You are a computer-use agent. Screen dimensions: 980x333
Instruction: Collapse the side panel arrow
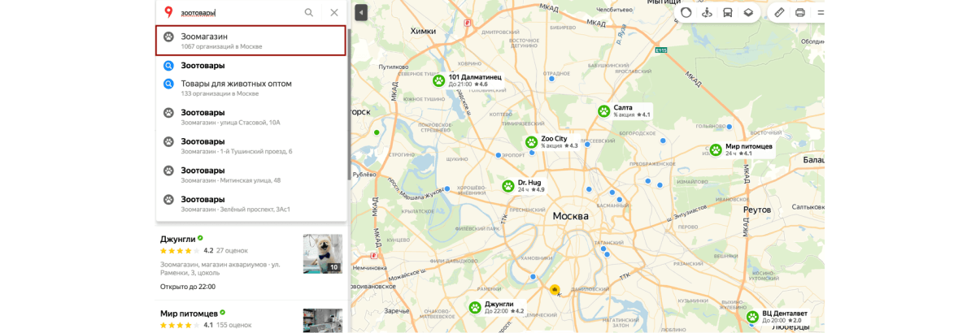pos(361,12)
